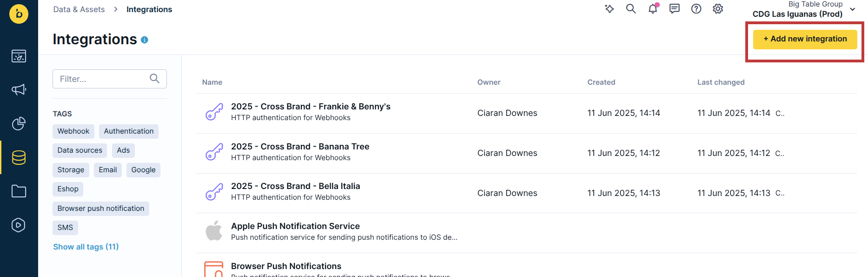Viewport: 868px width, 277px height.
Task: Click the key icon for the Banana Tree integration
Action: point(214,152)
